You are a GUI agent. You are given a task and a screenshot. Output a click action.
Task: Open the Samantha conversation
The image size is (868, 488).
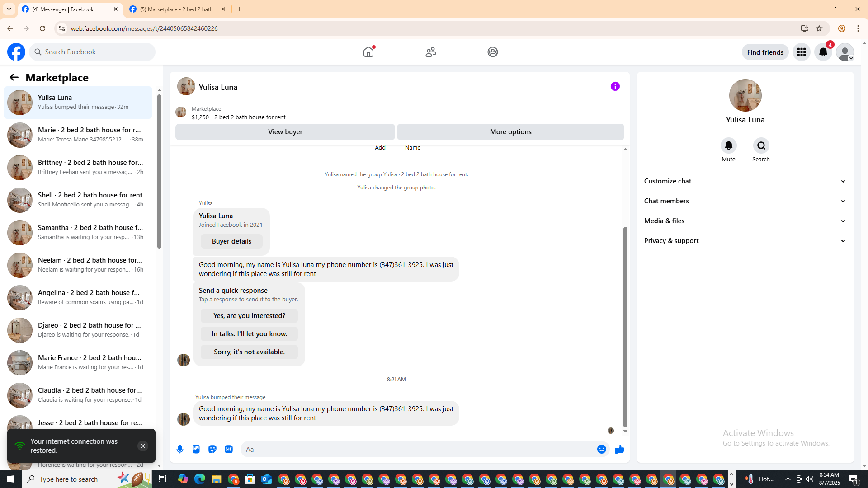click(78, 233)
